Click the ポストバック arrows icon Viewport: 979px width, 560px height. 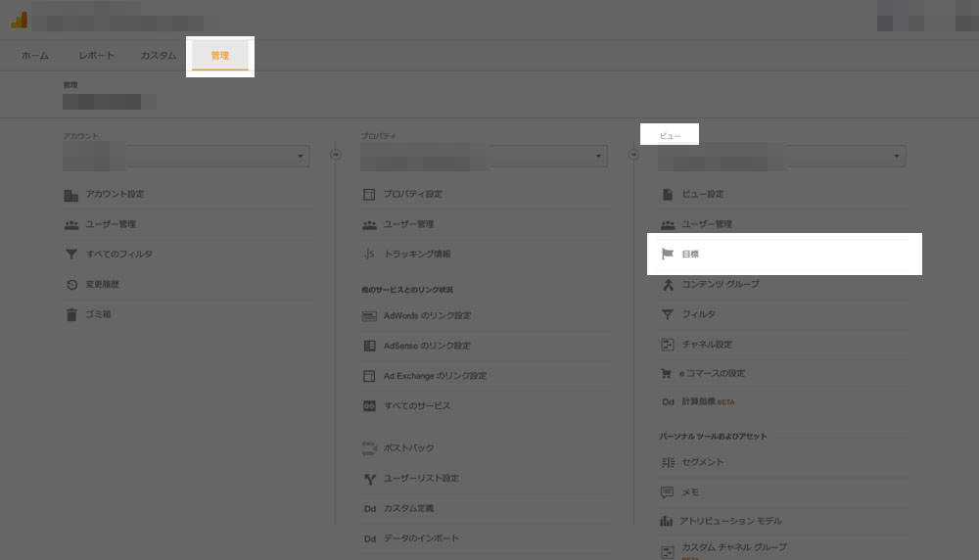pyautogui.click(x=369, y=448)
